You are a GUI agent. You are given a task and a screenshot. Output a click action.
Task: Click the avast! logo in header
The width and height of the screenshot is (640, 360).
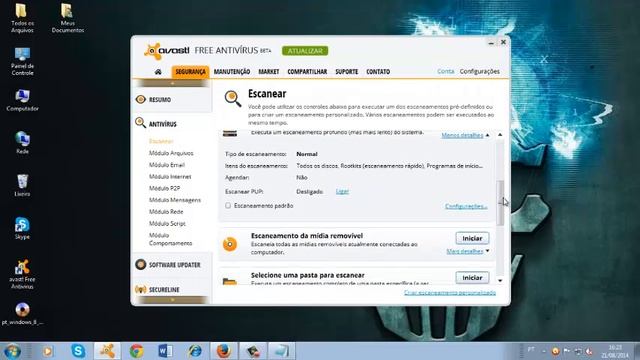[167, 51]
